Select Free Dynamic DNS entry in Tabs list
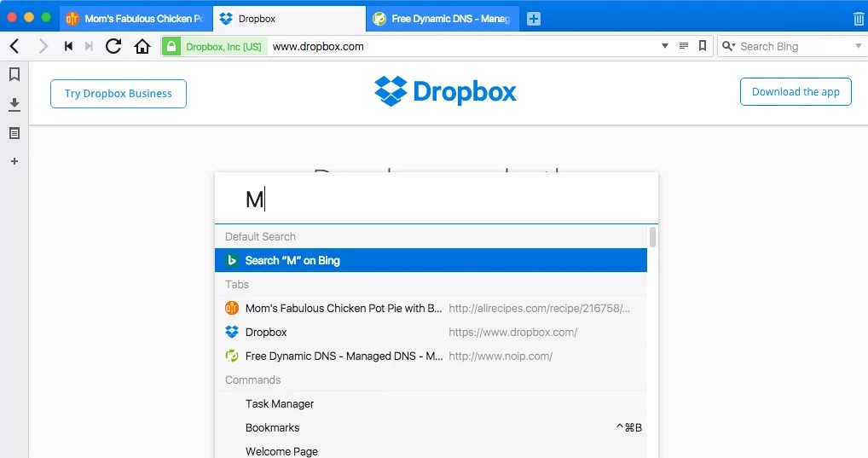This screenshot has width=868, height=458. [431, 356]
